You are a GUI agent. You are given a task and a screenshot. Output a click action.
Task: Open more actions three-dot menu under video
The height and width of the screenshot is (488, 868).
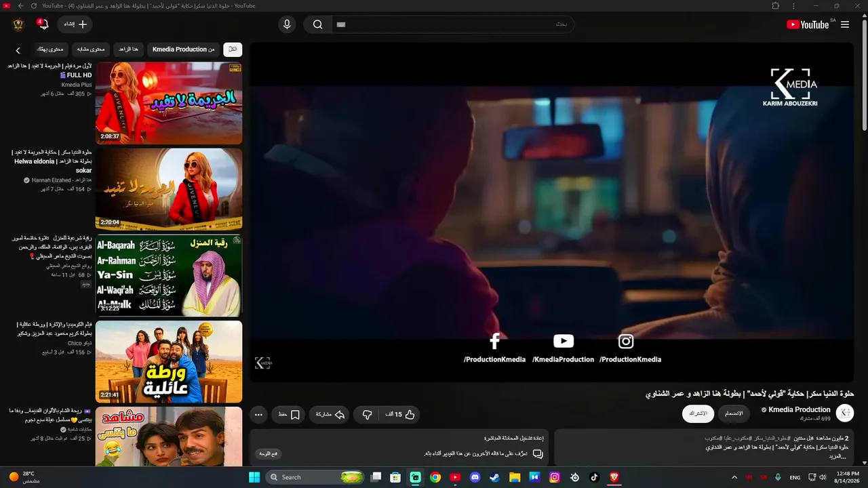pos(258,415)
